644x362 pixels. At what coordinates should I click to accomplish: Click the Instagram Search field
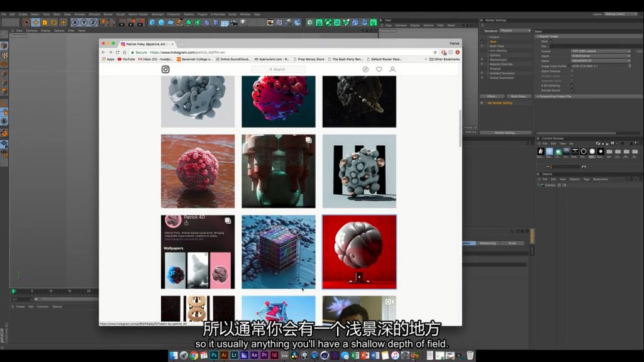279,69
